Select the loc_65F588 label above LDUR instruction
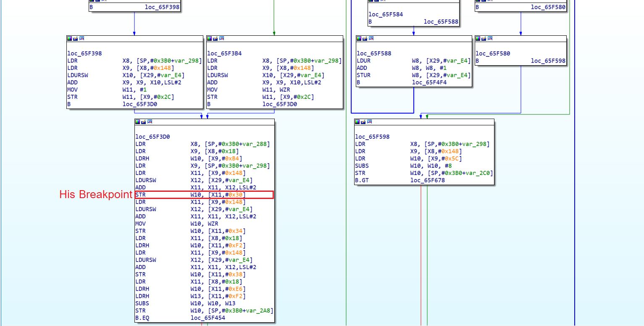The height and width of the screenshot is (326, 644). coord(374,53)
